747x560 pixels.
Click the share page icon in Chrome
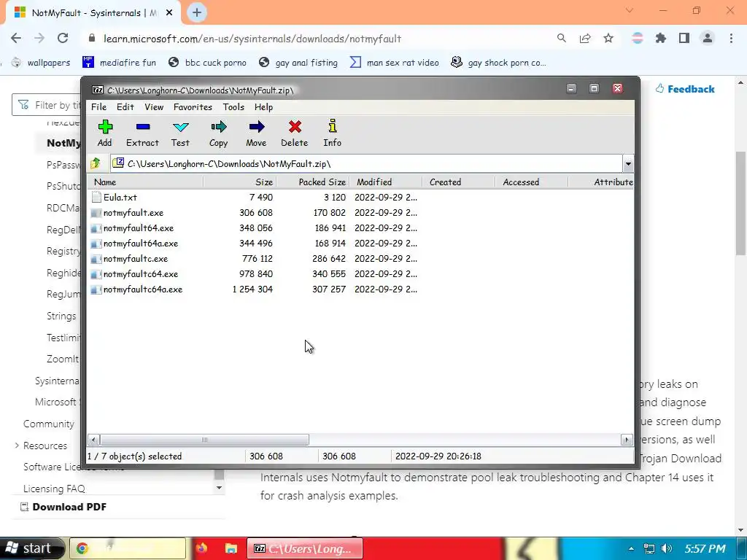pyautogui.click(x=585, y=38)
